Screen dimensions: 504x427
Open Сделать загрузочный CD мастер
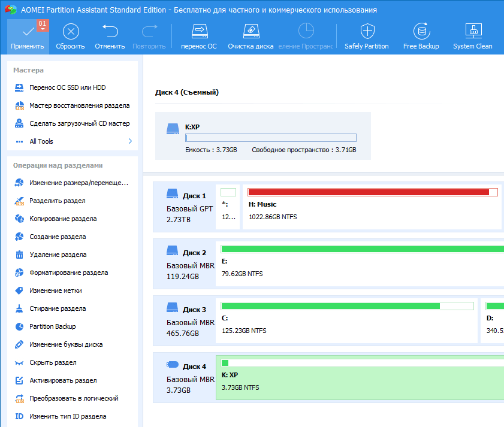[73, 123]
